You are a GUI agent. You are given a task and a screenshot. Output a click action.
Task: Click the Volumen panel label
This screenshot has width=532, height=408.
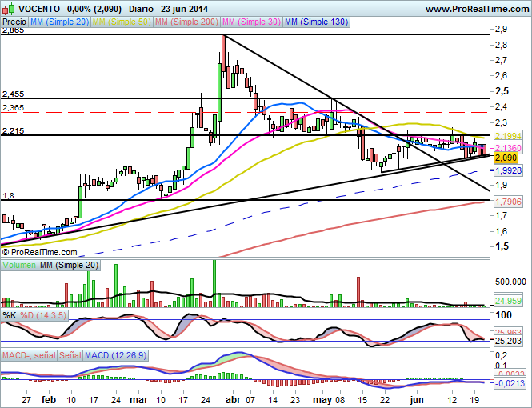[19, 265]
